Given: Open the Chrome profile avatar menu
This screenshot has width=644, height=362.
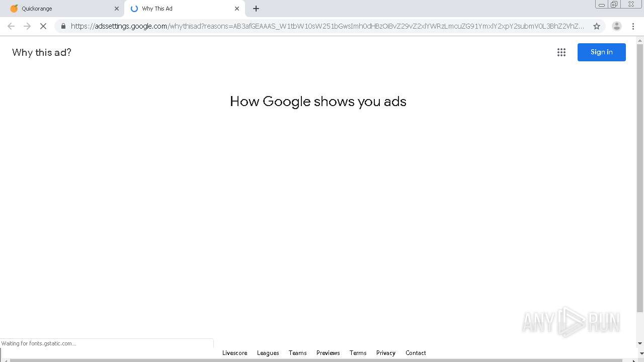Looking at the screenshot, I should [x=617, y=26].
